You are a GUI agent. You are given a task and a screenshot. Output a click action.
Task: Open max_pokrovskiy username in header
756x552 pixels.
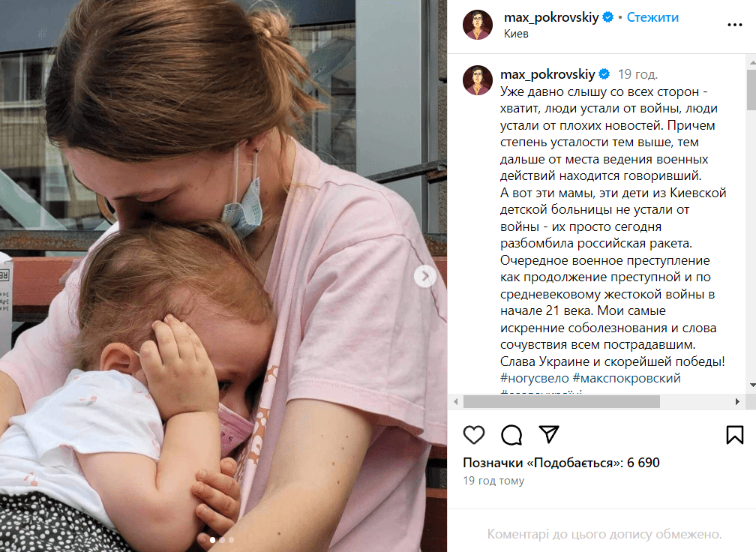pyautogui.click(x=551, y=17)
